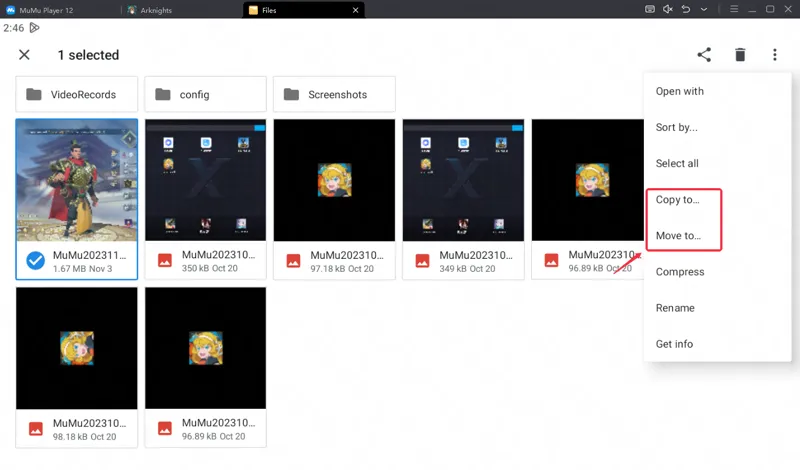800x470 pixels.
Task: Choose Sort by... from the menu
Action: point(717,128)
